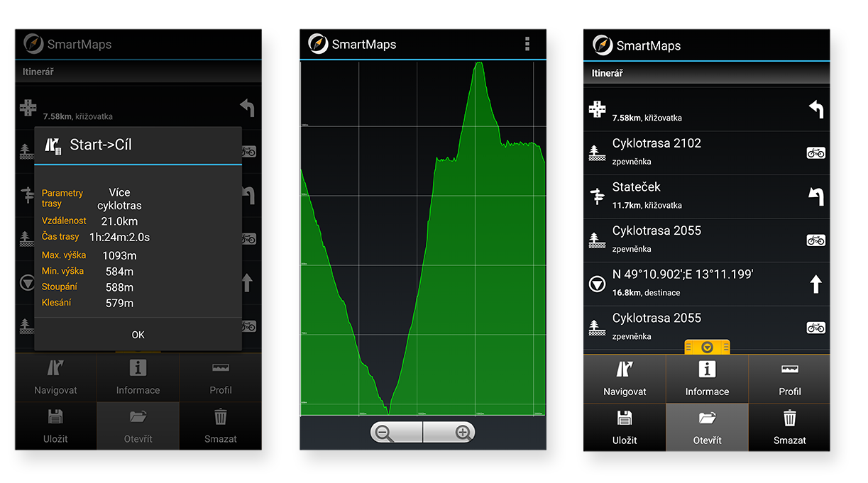
Task: Click the Min. výška value 584m
Action: click(119, 272)
